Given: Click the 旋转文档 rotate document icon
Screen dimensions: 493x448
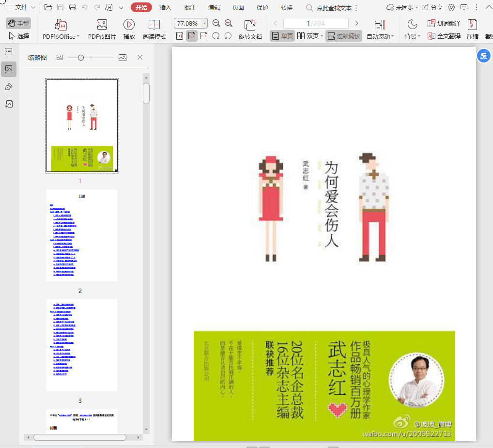Looking at the screenshot, I should (250, 25).
